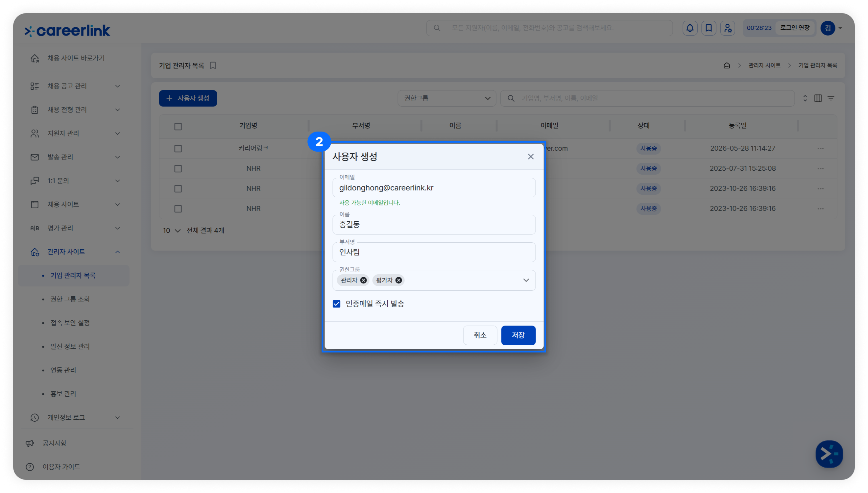This screenshot has width=868, height=493.
Task: Select all rows with the header checkbox
Action: [x=178, y=127]
